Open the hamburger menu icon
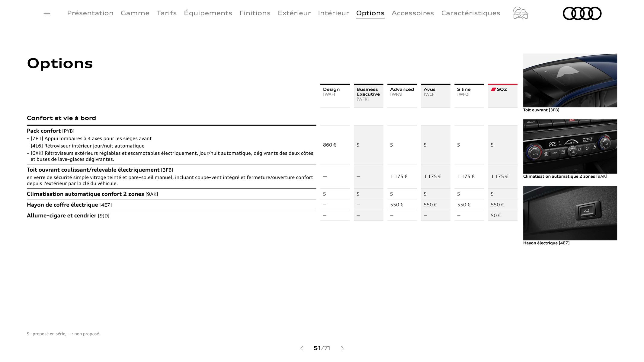The width and height of the screenshot is (644, 362). coord(47,13)
